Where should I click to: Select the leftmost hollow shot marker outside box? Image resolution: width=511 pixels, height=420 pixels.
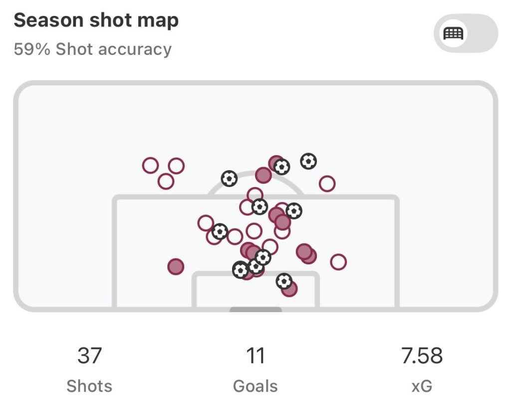point(150,165)
